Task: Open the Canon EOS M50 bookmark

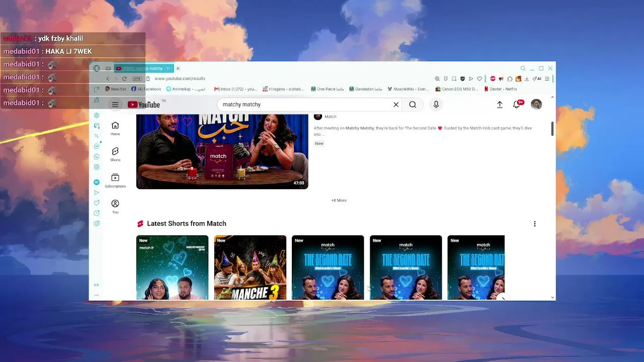Action: click(x=457, y=89)
